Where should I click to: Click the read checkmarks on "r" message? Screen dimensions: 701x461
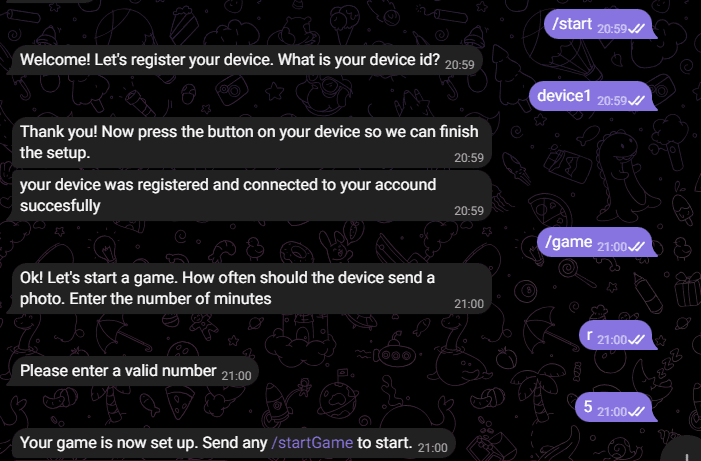(x=637, y=340)
